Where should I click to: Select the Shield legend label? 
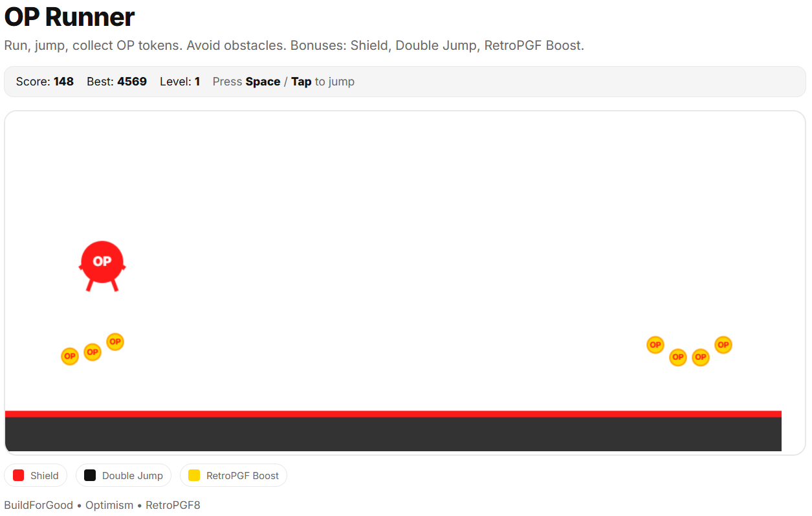coord(45,476)
